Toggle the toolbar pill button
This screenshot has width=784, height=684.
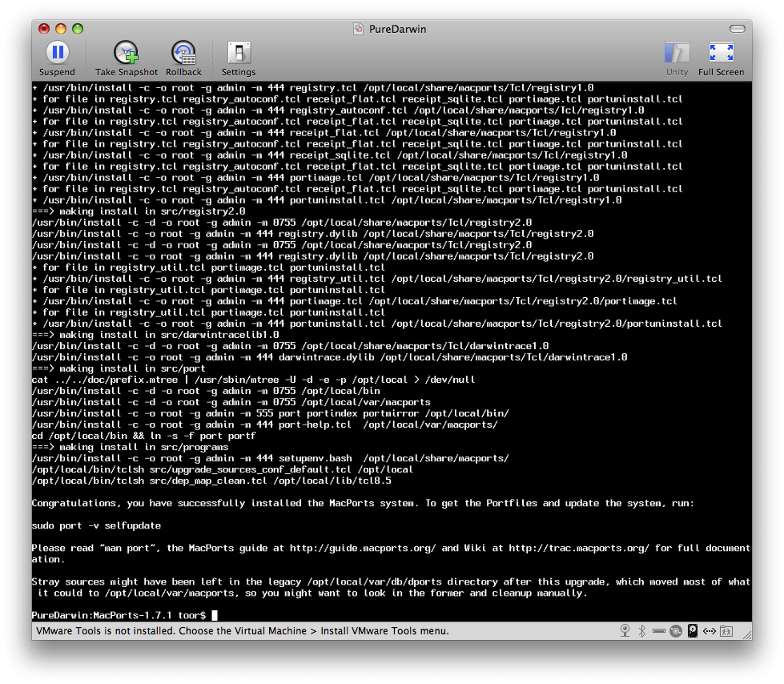pos(737,29)
